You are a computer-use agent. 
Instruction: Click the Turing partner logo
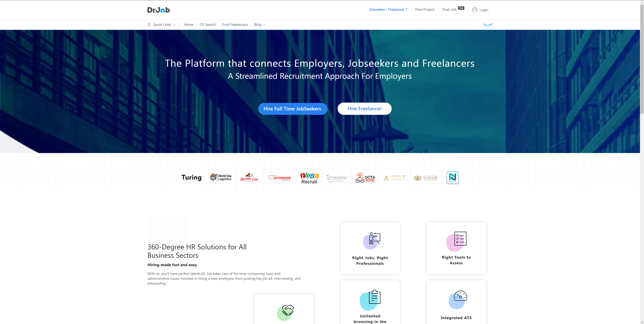[x=191, y=178]
